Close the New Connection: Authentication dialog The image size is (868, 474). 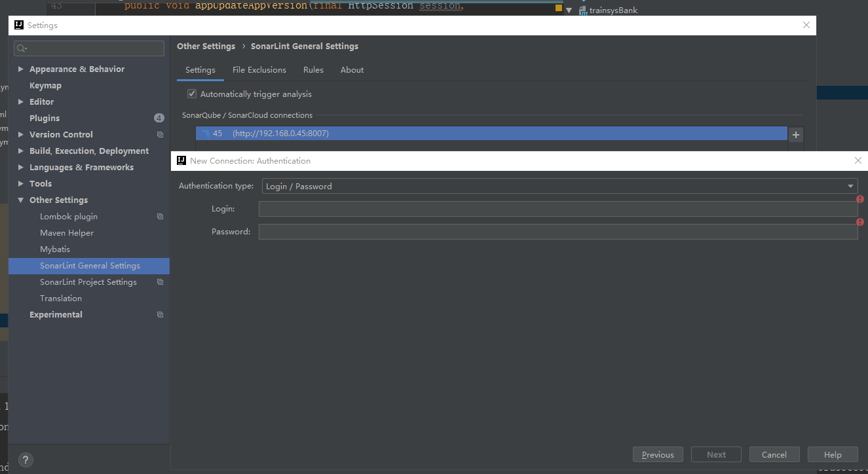click(x=858, y=160)
